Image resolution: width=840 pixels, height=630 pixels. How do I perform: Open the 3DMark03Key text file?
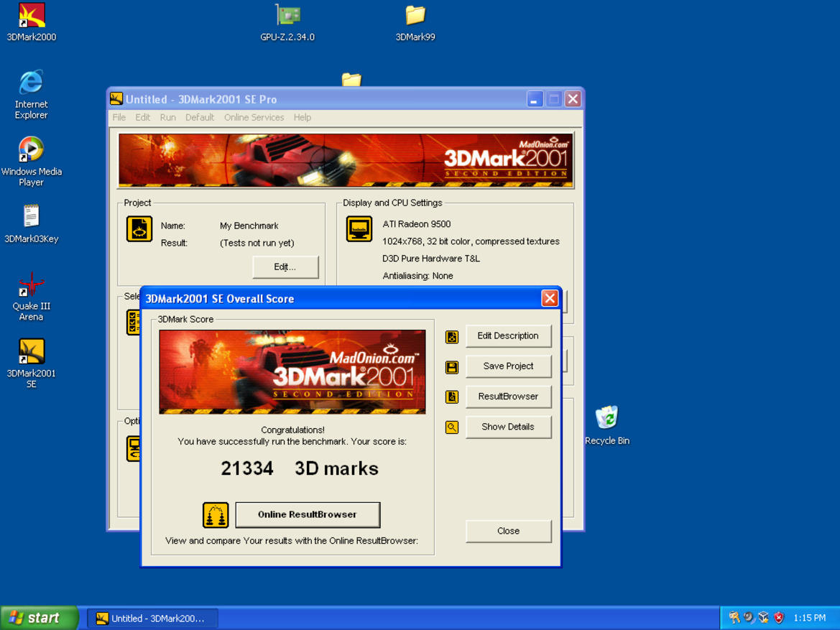31,224
